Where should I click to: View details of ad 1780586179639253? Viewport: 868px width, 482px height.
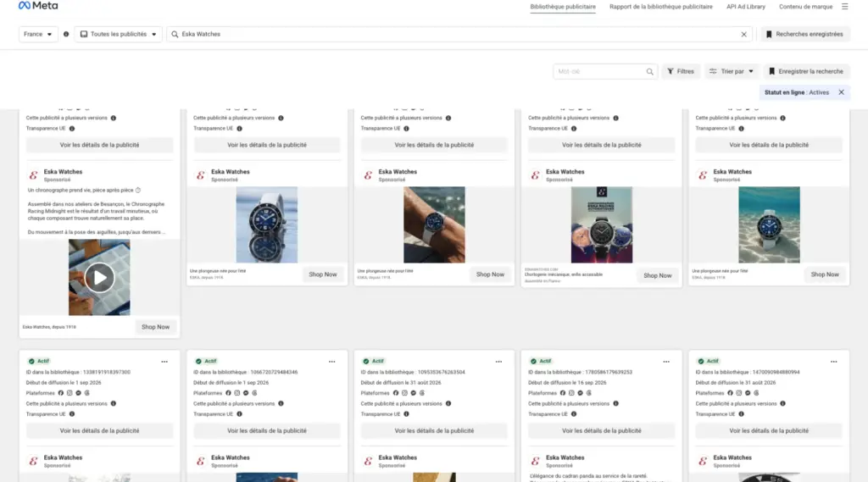(601, 430)
